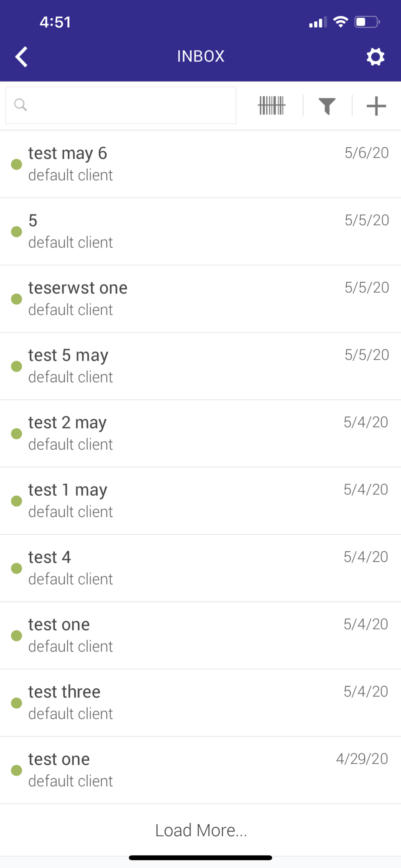Screen dimensions: 401x868
Task: Tap green status dot beside teserwst one
Action: [16, 299]
